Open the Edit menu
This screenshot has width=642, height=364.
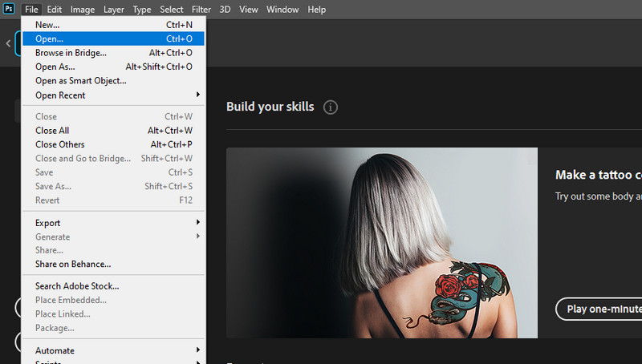tap(55, 10)
